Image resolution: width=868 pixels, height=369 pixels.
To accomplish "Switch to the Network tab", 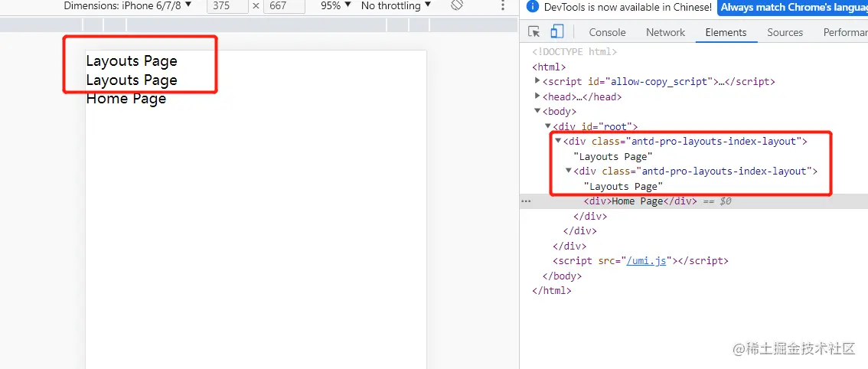I will coord(665,32).
